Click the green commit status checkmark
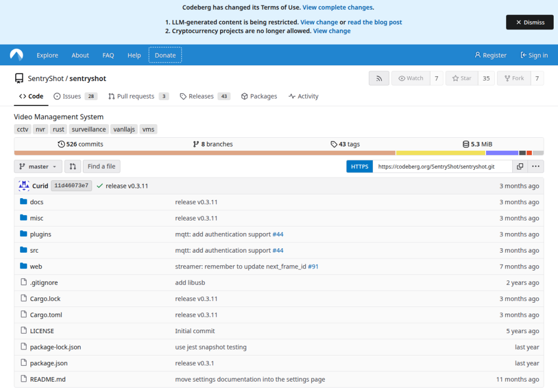The height and width of the screenshot is (392, 558). click(x=100, y=186)
